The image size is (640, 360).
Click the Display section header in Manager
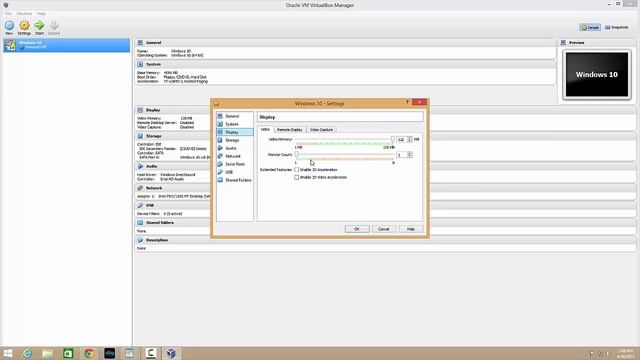[153, 110]
